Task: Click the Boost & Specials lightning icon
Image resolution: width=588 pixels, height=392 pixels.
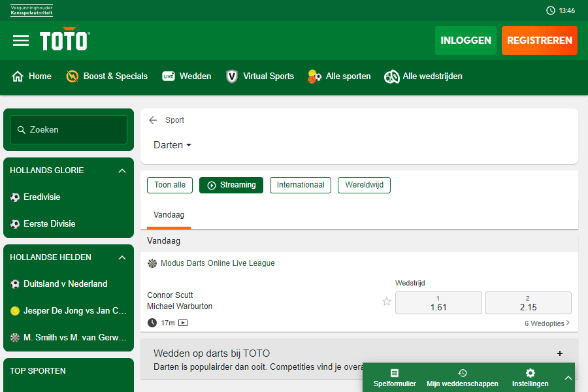Action: (x=72, y=76)
